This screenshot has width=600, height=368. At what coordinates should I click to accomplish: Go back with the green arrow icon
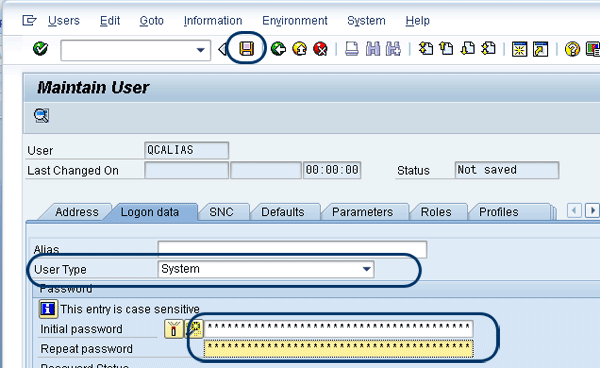(x=278, y=49)
